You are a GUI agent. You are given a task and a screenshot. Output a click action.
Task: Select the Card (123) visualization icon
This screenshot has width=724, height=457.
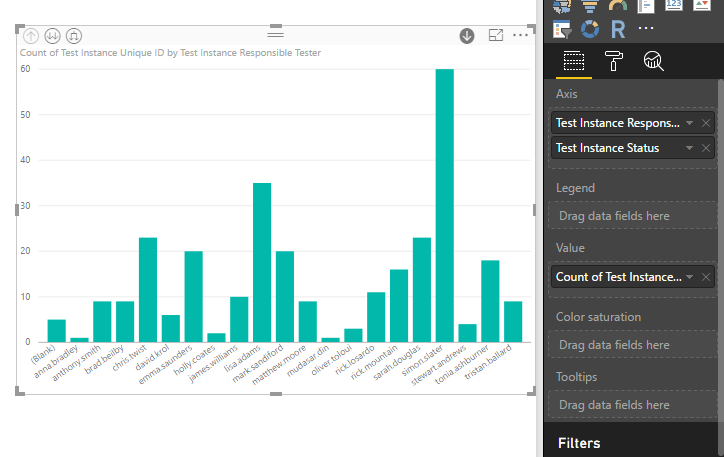point(674,5)
